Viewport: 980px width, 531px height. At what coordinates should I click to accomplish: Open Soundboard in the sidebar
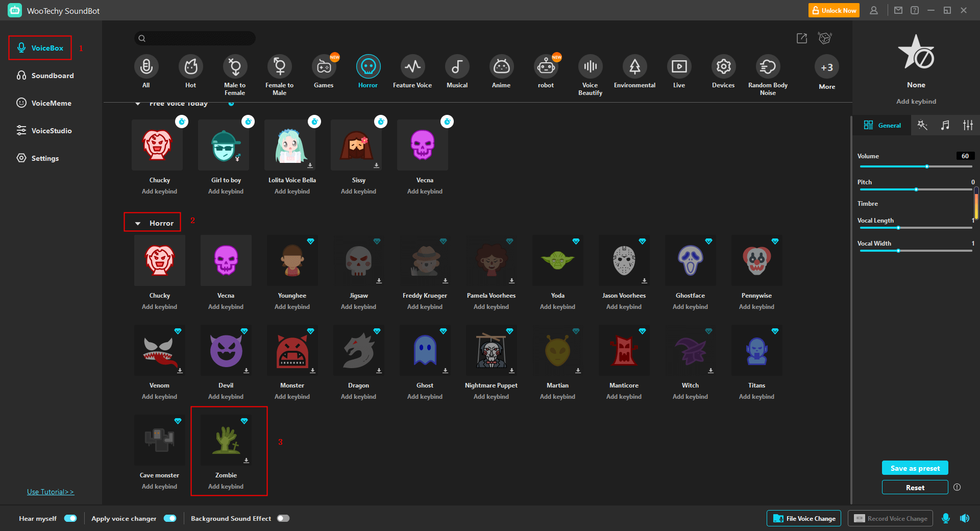pyautogui.click(x=45, y=76)
